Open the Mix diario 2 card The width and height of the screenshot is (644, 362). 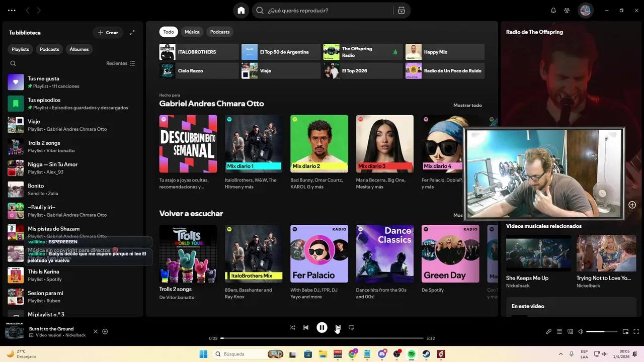(x=319, y=152)
